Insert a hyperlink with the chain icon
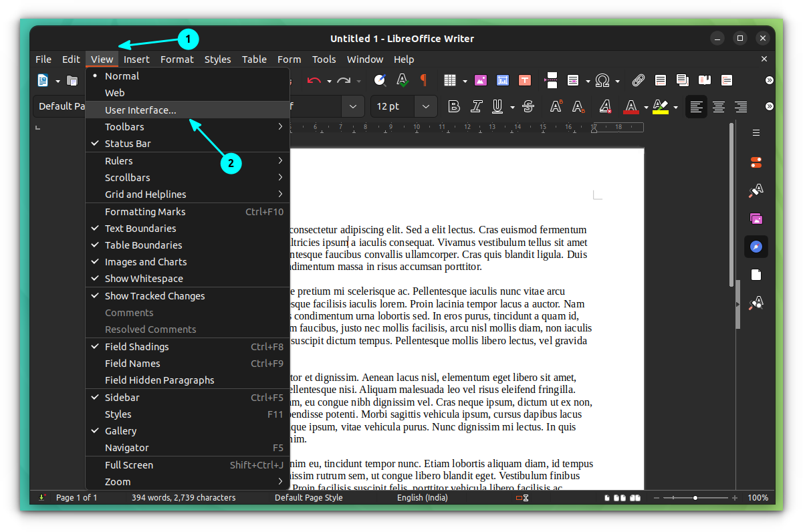The height and width of the screenshot is (532, 803). point(639,81)
